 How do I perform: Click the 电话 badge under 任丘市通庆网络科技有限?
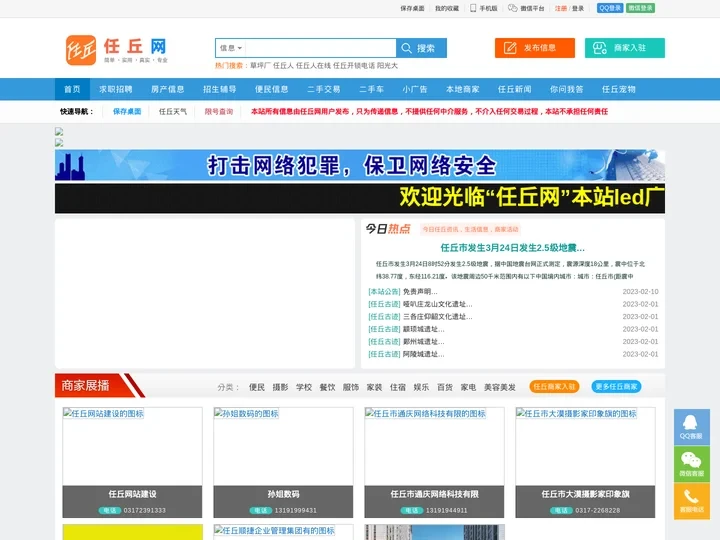[411, 510]
